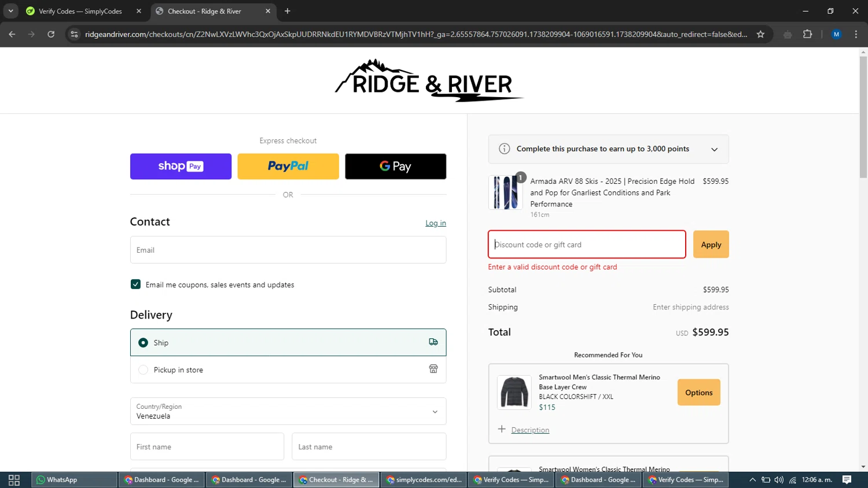Show hidden system tray icons
Image resolution: width=868 pixels, height=488 pixels.
pyautogui.click(x=752, y=480)
